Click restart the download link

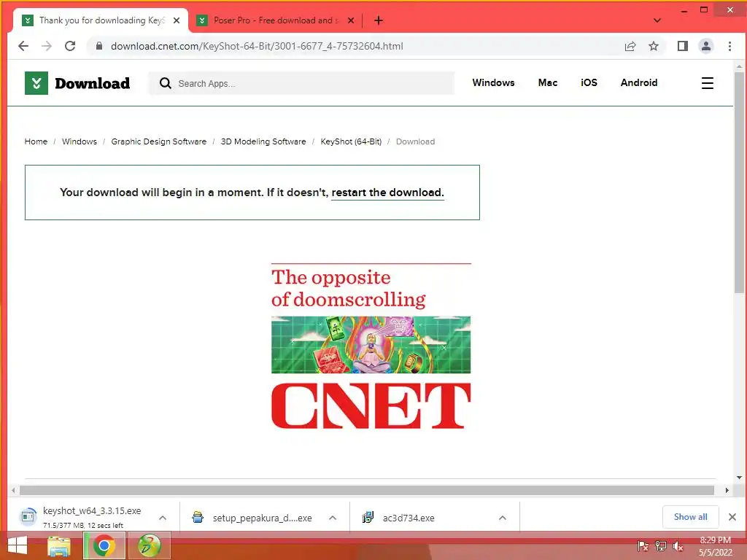coord(388,192)
